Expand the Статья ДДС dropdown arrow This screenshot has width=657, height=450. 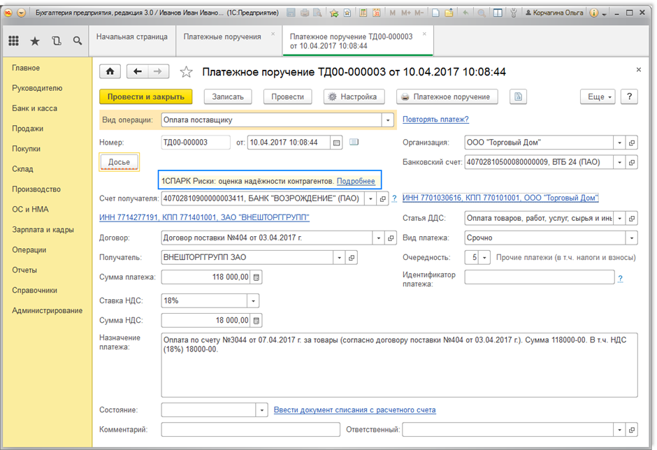coord(619,218)
